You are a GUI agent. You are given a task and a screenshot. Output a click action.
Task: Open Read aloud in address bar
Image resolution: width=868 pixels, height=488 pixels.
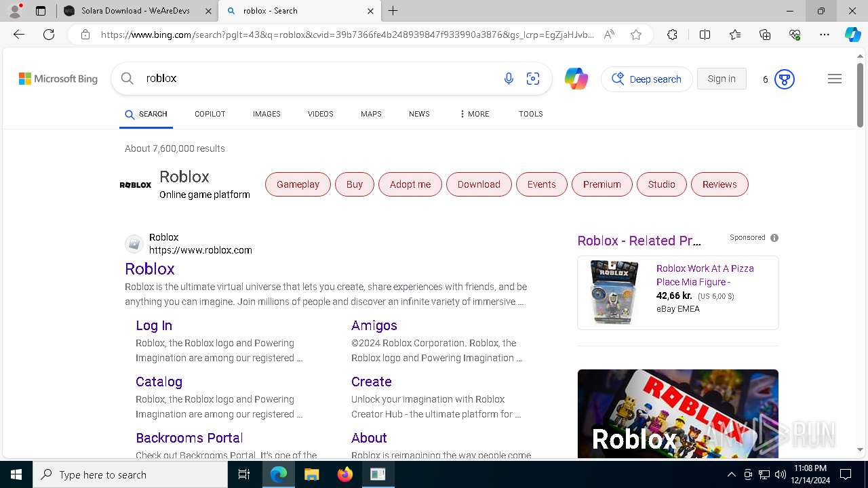pyautogui.click(x=609, y=35)
